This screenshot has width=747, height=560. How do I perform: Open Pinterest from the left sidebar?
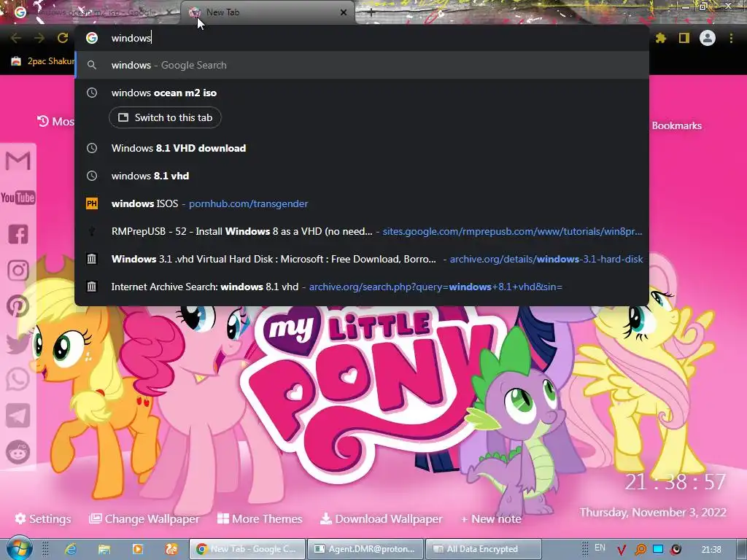click(18, 307)
